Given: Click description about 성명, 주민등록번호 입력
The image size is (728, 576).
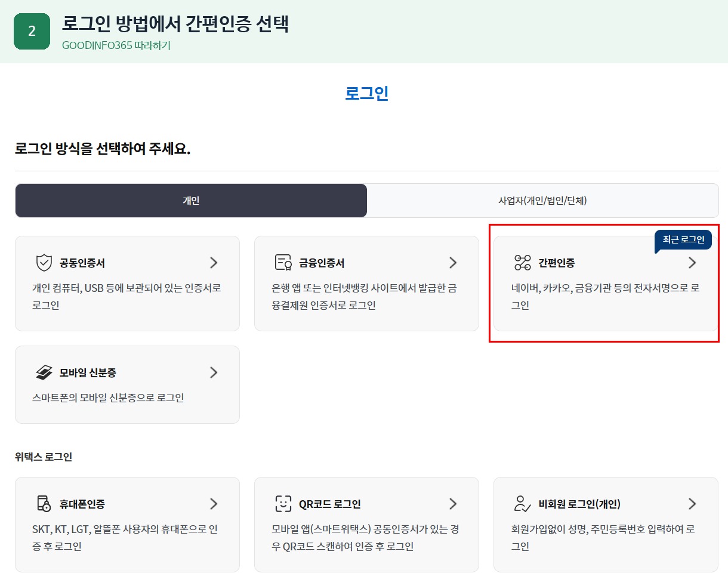Looking at the screenshot, I should 603,538.
